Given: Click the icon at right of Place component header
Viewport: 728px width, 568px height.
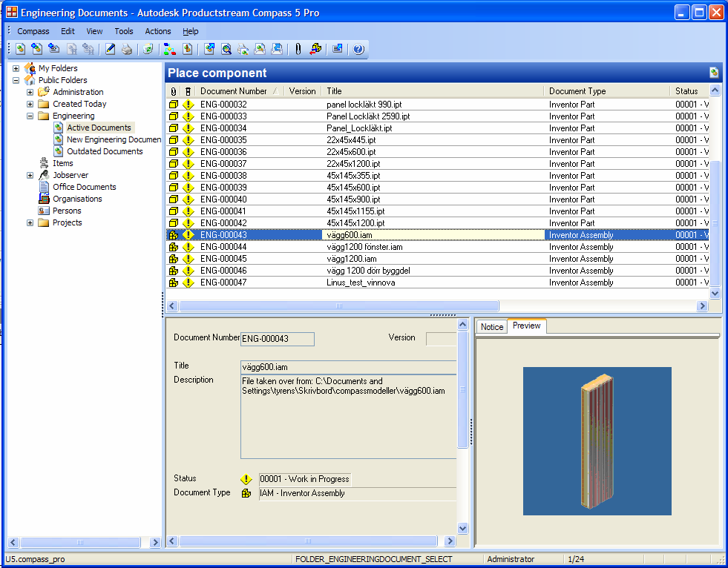Looking at the screenshot, I should pyautogui.click(x=714, y=73).
